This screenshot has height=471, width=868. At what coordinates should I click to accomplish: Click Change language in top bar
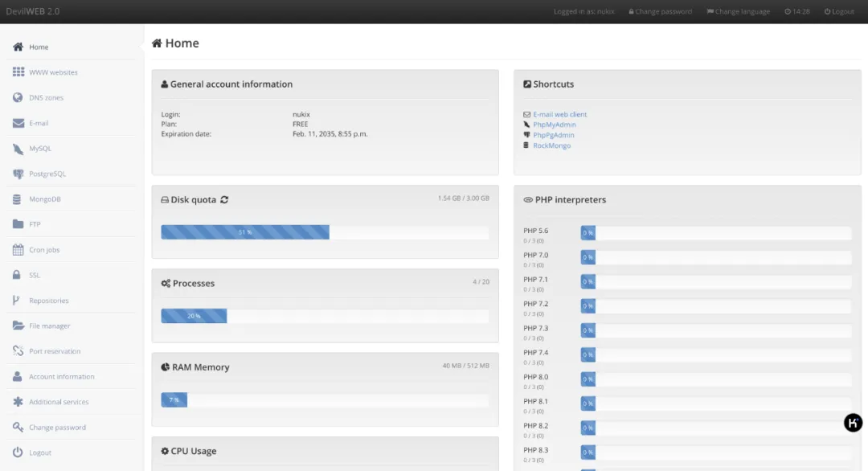coord(738,11)
